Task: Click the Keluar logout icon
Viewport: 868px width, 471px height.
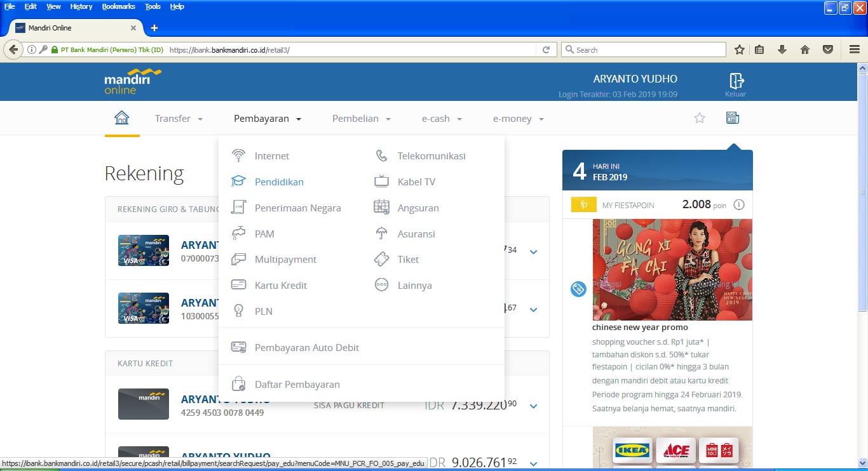Action: (x=736, y=81)
